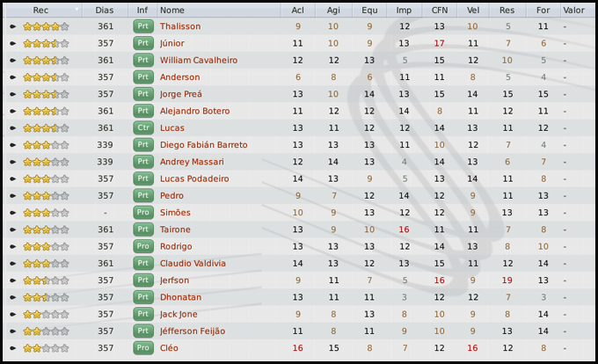Viewport: 598px width, 364px height.
Task: Open William Cavalheiro's player profile
Action: [x=199, y=61]
